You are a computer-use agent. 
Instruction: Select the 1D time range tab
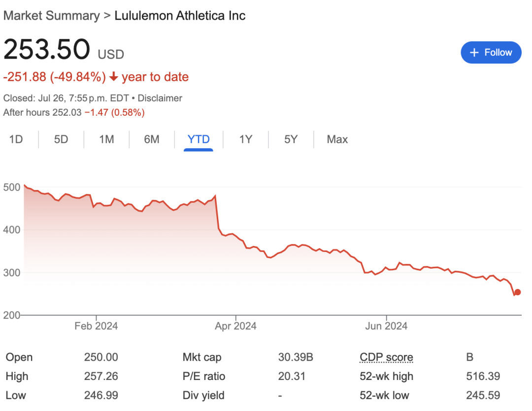pos(16,139)
